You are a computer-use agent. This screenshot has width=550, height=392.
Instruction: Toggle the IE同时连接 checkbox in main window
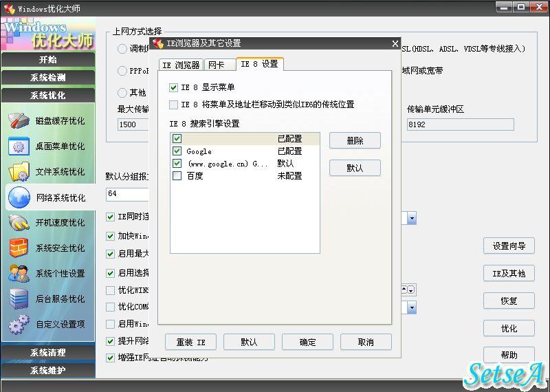[x=110, y=217]
